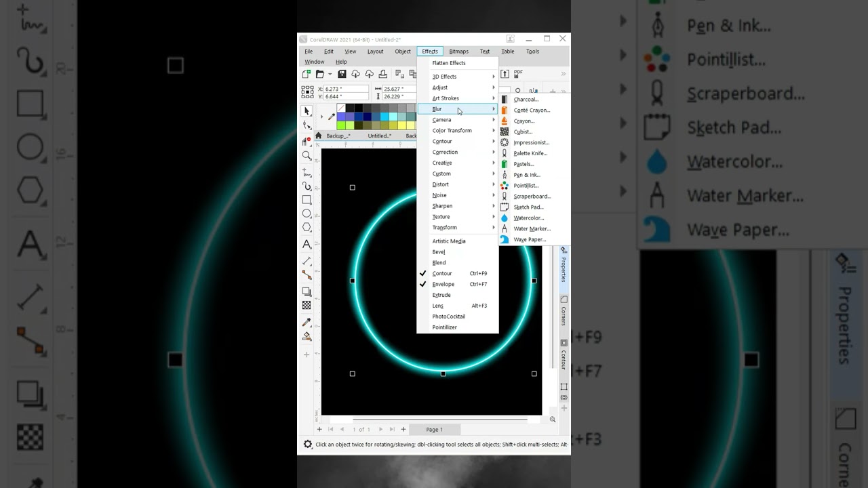
Task: Open the Layout menu
Action: click(375, 52)
